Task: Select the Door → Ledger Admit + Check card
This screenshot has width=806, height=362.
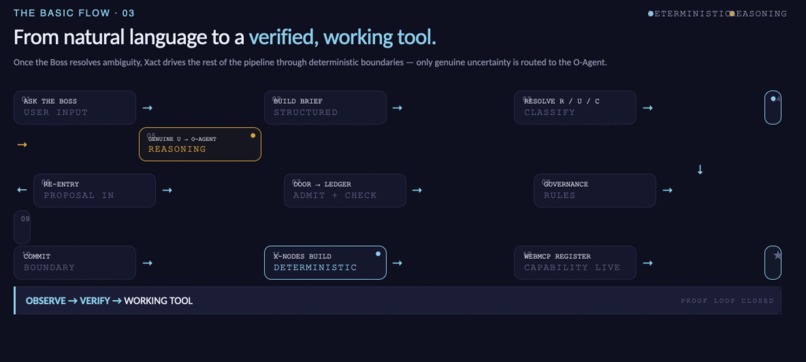Action: pos(345,190)
